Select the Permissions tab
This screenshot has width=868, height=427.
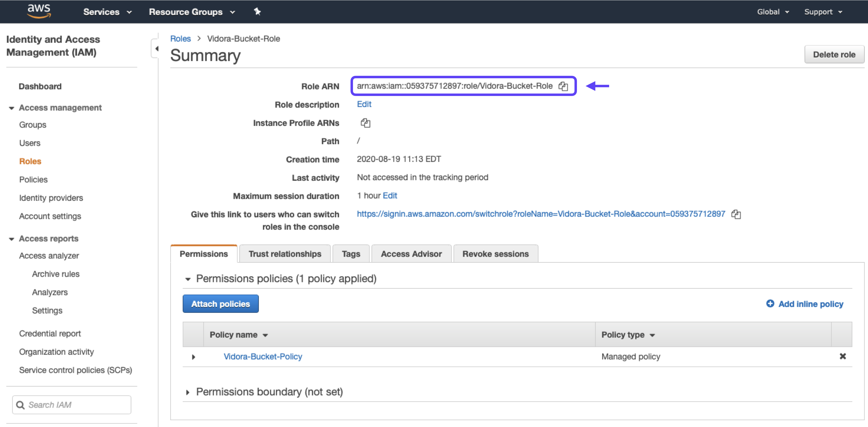(x=204, y=254)
